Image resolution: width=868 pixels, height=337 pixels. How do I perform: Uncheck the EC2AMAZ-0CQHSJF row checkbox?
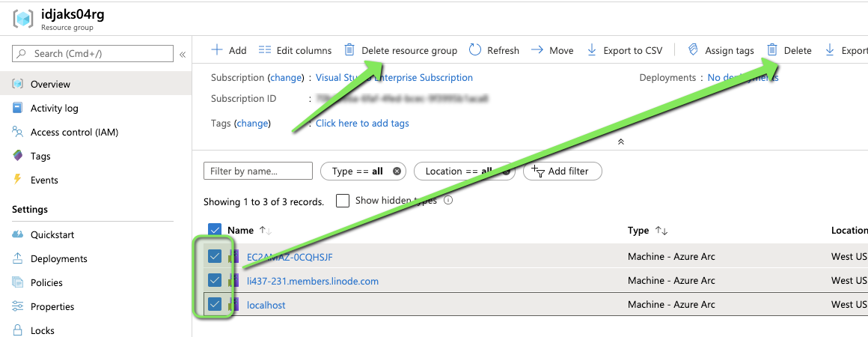215,256
